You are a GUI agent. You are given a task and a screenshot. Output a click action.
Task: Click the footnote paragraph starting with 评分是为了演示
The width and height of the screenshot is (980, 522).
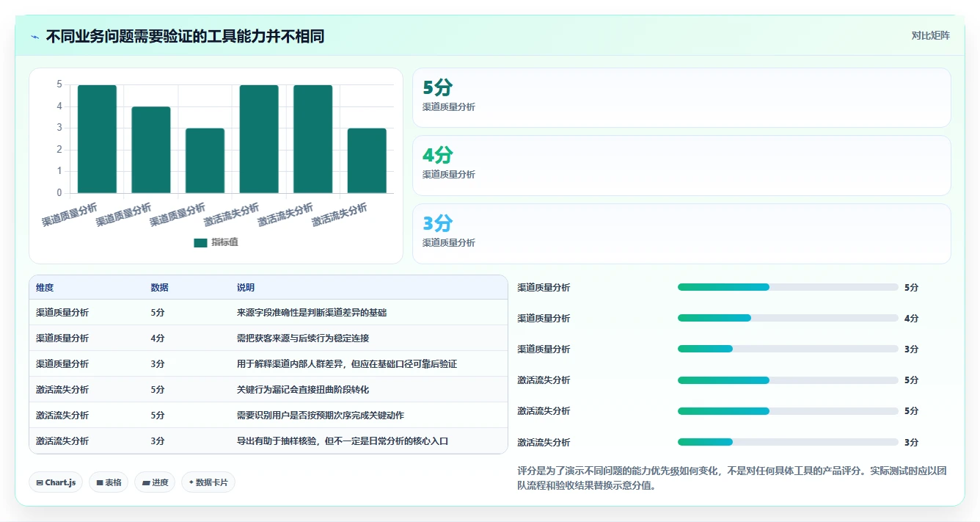click(732, 478)
